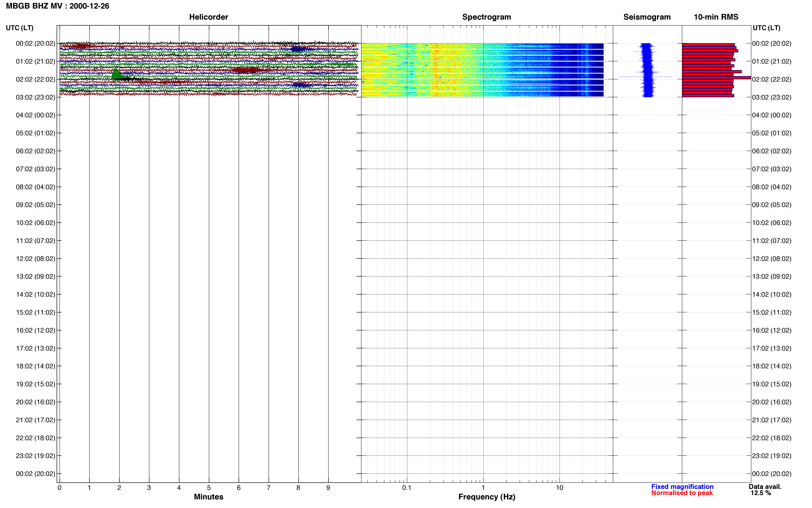Click the left UTC (LT) axis label

click(20, 28)
